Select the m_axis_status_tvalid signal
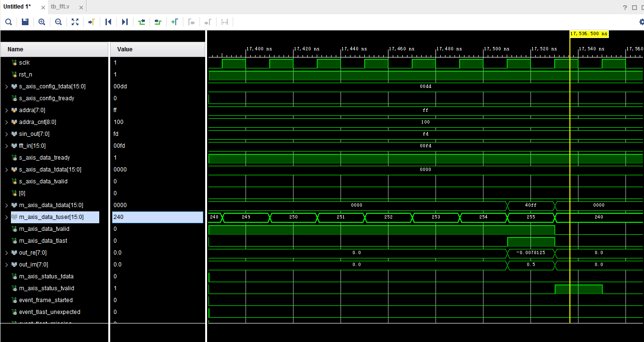Viewport: 644px width, 342px height. (x=47, y=288)
